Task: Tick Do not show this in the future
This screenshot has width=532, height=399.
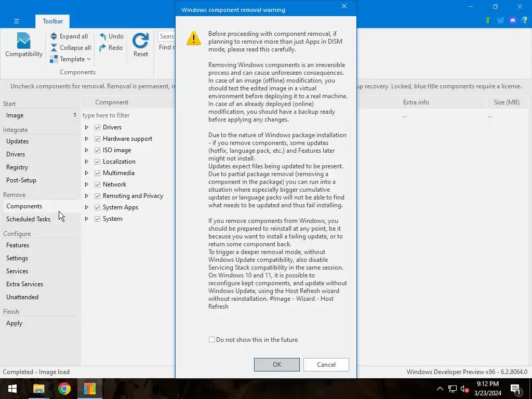Action: pos(212,340)
